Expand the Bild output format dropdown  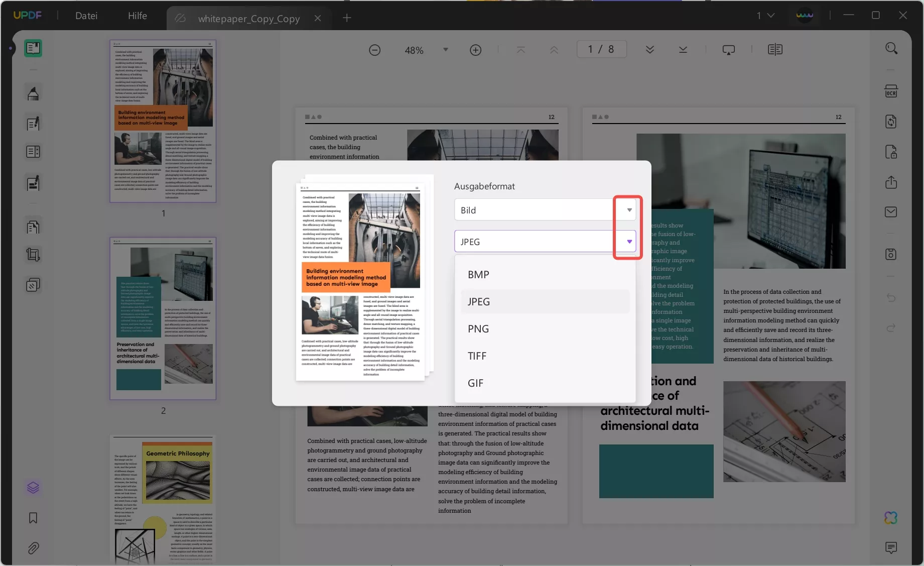pyautogui.click(x=629, y=210)
